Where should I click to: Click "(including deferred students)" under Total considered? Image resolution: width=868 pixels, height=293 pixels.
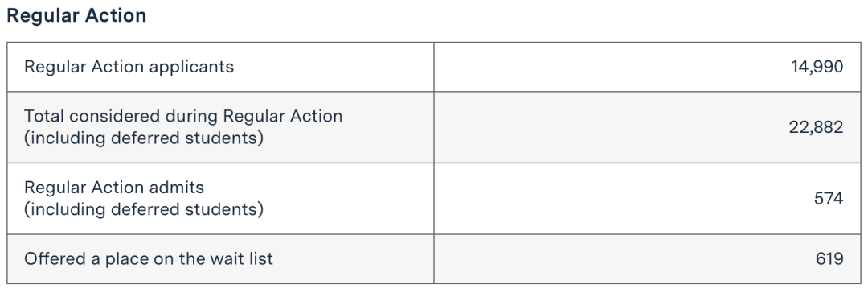144,138
